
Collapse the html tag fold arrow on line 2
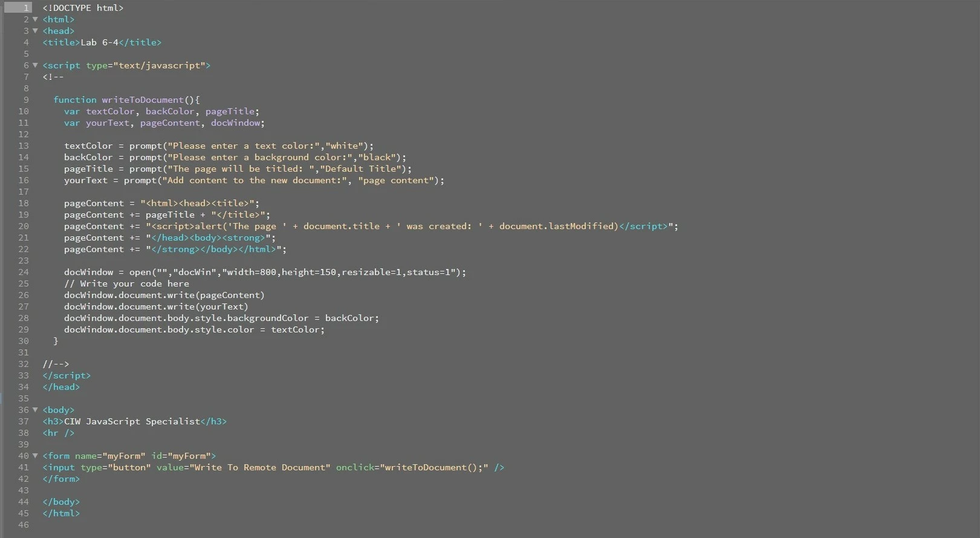point(35,19)
